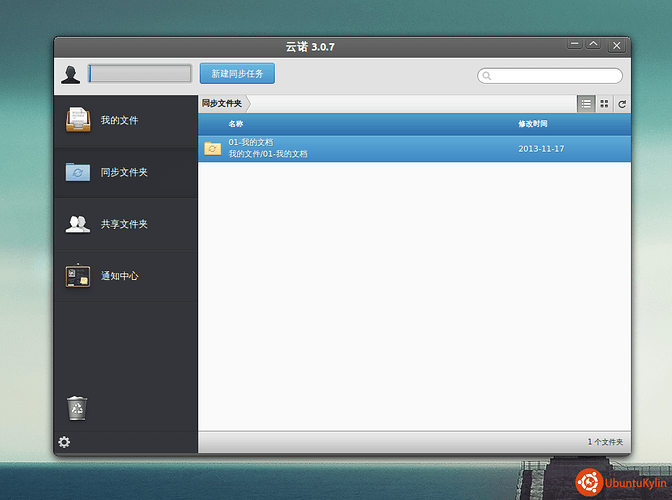Image resolution: width=672 pixels, height=500 pixels.
Task: Click the sync folder icon of 01-我的文档
Action: click(x=212, y=148)
